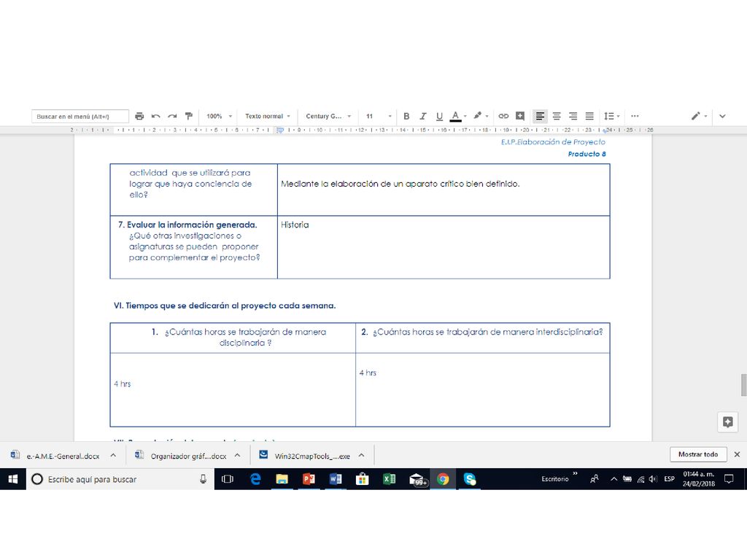Screen dimensions: 747x560
Task: Open Skype from taskbar
Action: (x=470, y=479)
